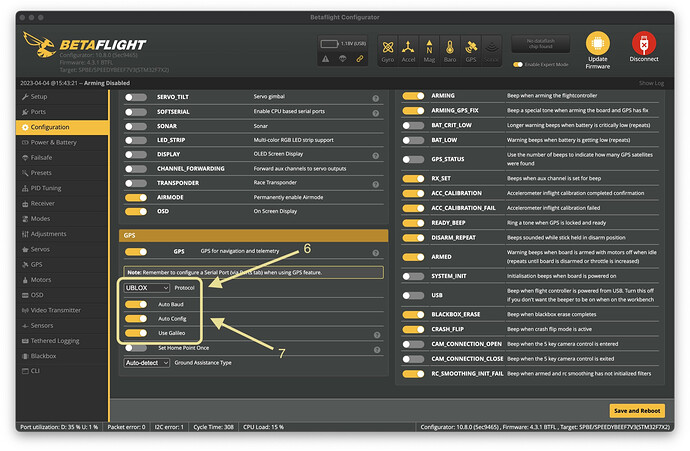Enable the BAT_CRIT_LOW beeper switch
The image size is (690, 451).
pyautogui.click(x=413, y=125)
